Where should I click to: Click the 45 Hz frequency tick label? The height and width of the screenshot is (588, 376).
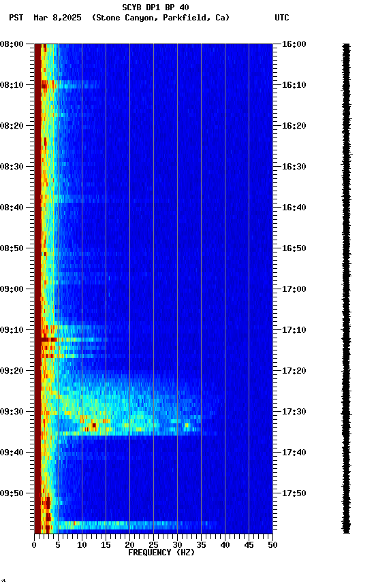(249, 546)
